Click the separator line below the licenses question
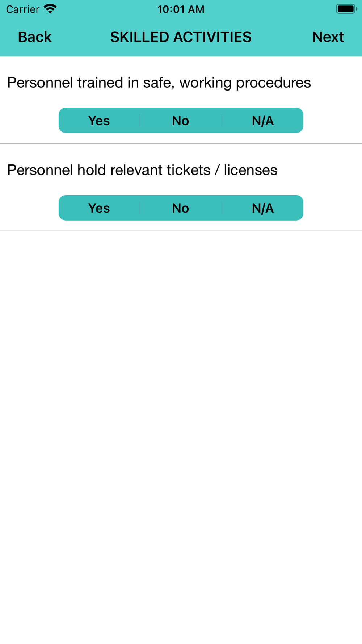 [x=181, y=231]
